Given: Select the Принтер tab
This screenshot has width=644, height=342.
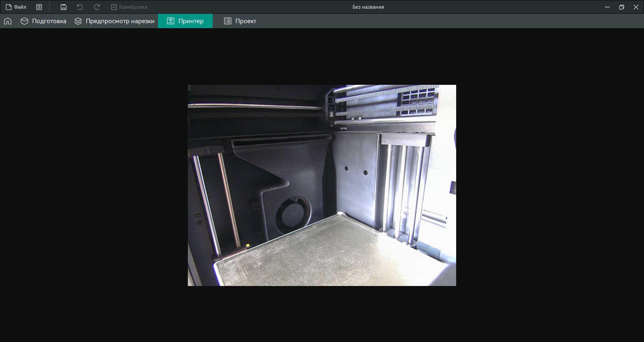Looking at the screenshot, I should [185, 21].
